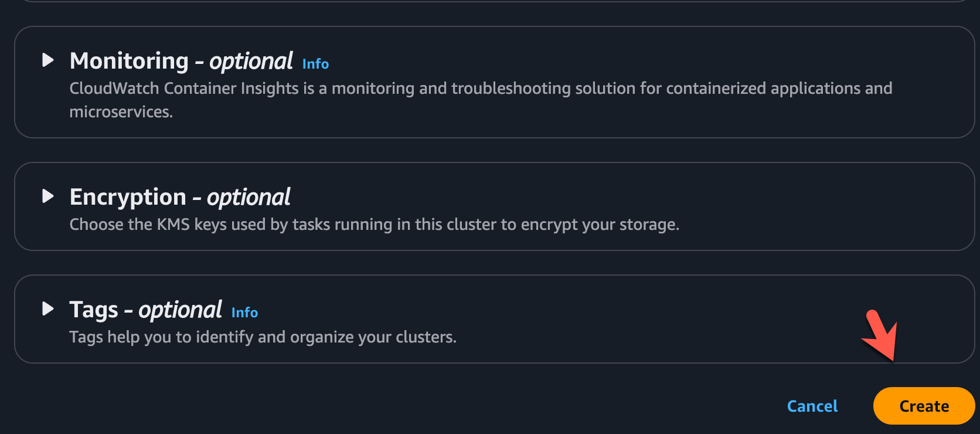Viewport: 980px width, 434px height.
Task: Expand the Tags section triangle
Action: (48, 308)
